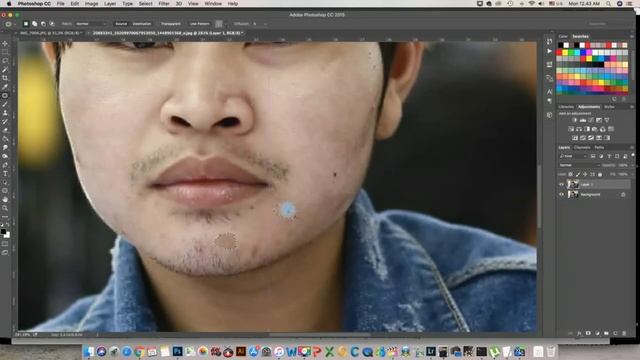
Task: Select the Clone Stamp tool
Action: point(5,113)
